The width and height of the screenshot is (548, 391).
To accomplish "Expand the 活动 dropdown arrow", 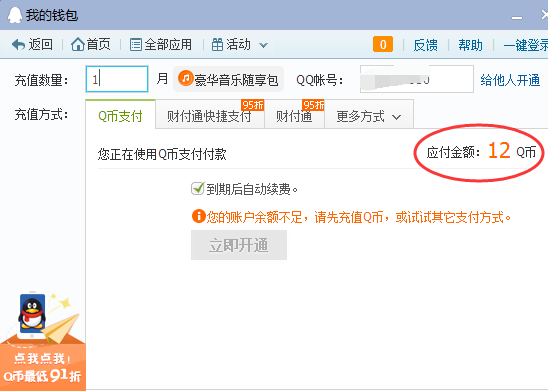I will (x=263, y=45).
